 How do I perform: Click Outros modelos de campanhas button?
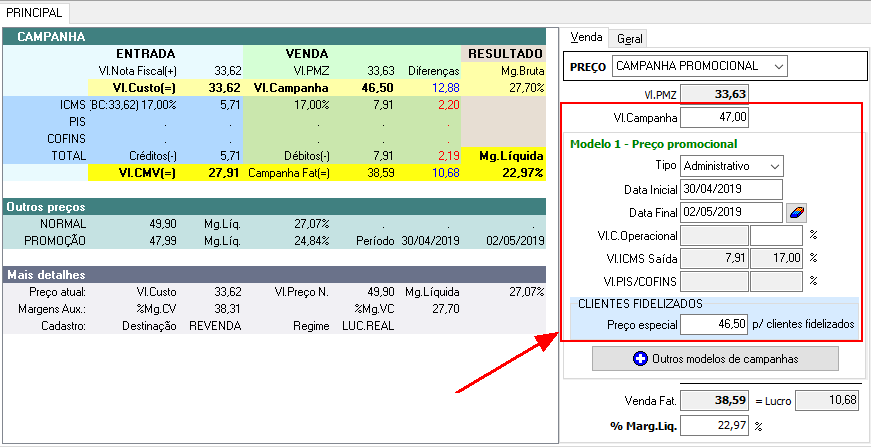click(x=715, y=359)
